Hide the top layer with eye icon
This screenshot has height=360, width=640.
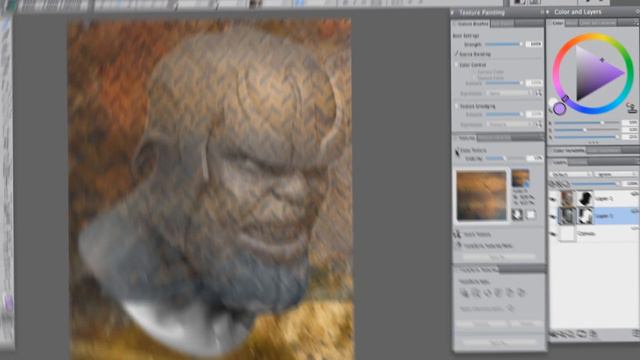pyautogui.click(x=553, y=199)
